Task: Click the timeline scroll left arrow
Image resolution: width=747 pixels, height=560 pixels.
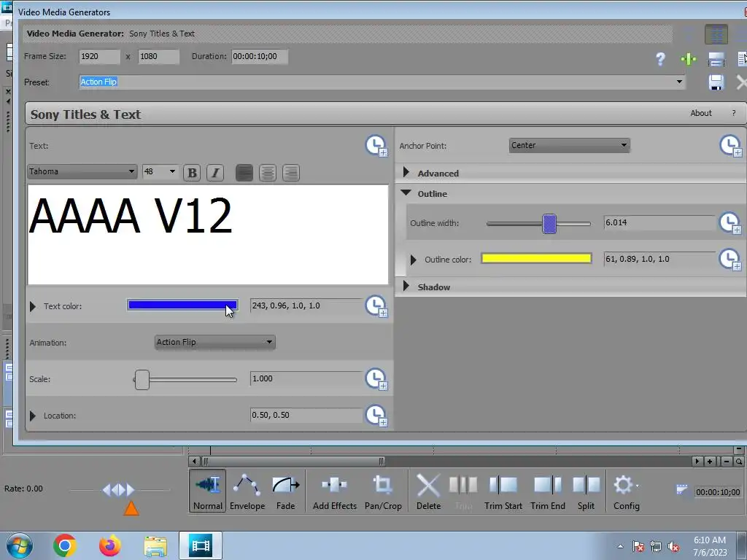Action: pyautogui.click(x=193, y=461)
